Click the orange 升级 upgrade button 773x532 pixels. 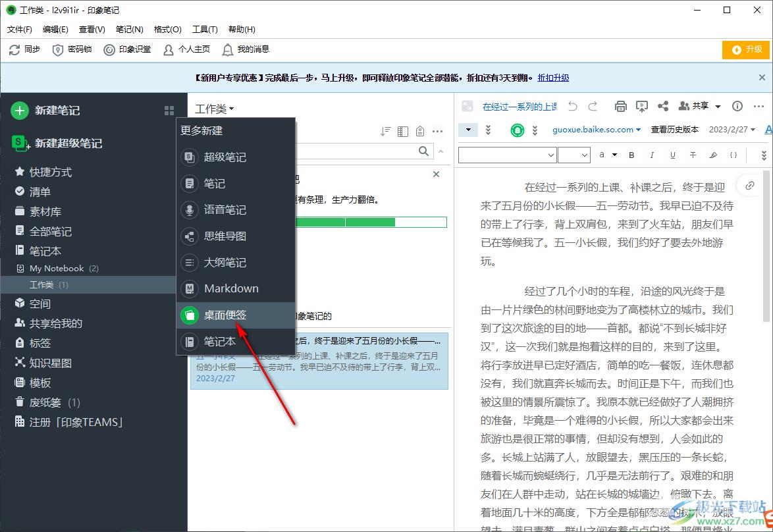tap(746, 49)
